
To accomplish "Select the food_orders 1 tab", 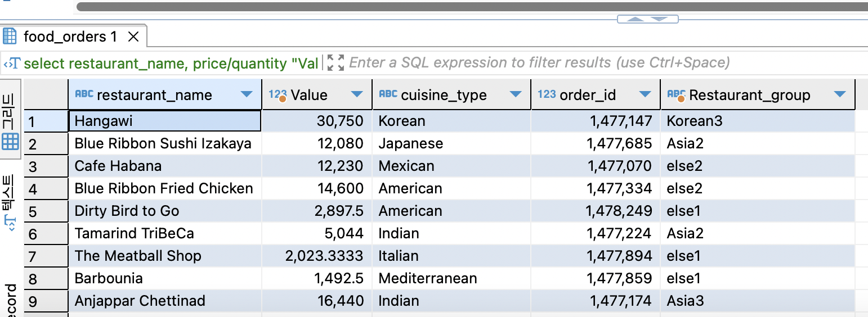I will [73, 37].
